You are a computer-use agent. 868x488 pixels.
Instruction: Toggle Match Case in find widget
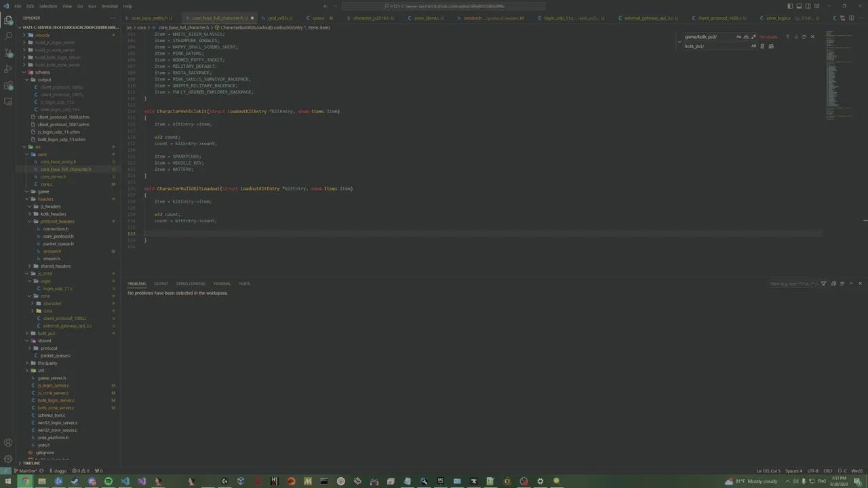(x=738, y=37)
